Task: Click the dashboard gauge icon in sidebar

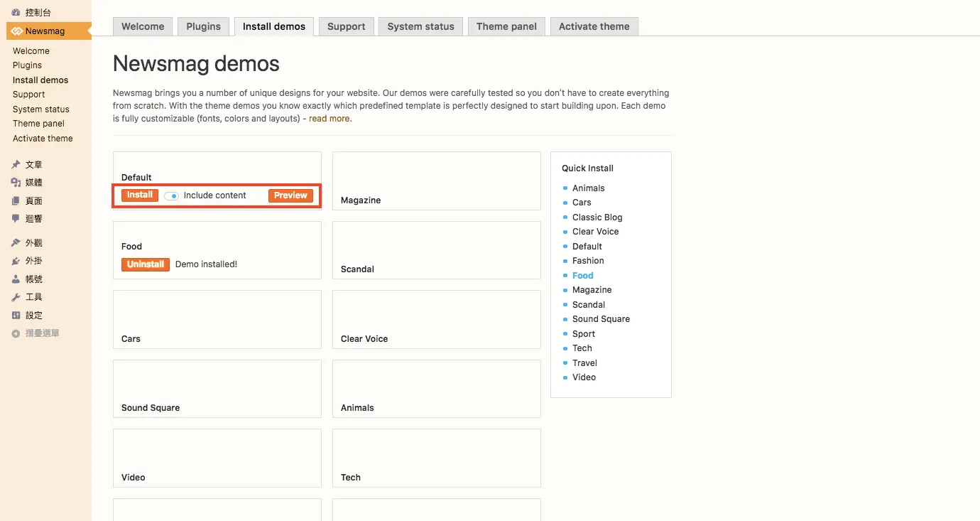Action: [16, 13]
